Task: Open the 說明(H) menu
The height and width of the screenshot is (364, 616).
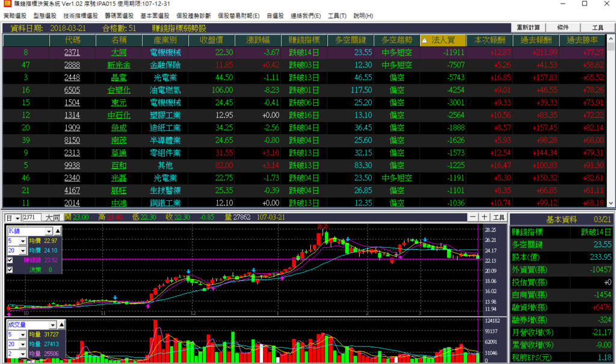Action: click(x=363, y=16)
